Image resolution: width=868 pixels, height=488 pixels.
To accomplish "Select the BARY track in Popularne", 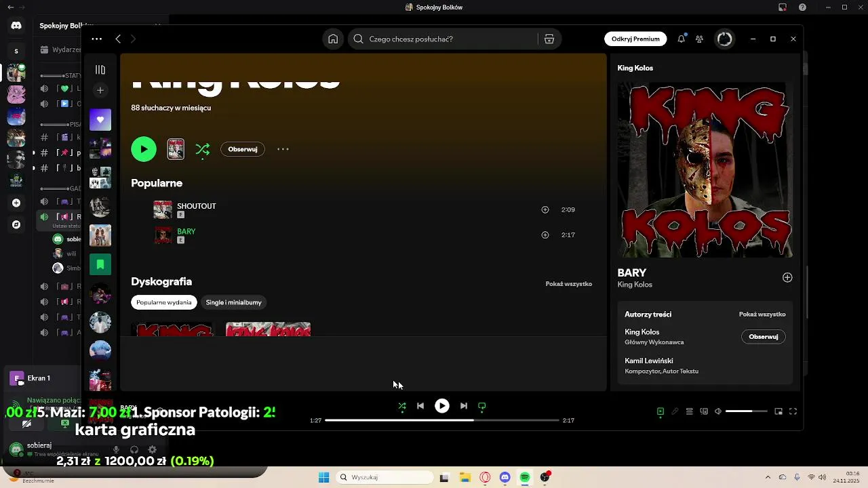I will coord(363,235).
